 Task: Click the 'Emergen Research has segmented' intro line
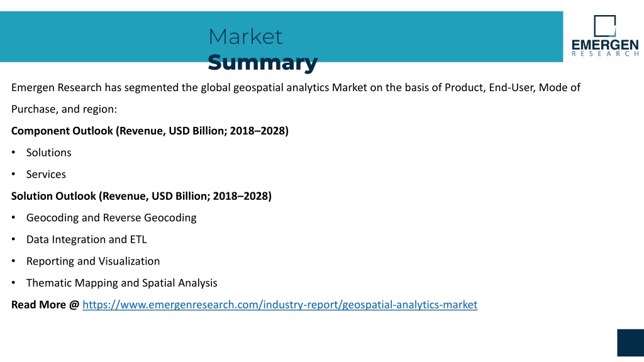[296, 87]
